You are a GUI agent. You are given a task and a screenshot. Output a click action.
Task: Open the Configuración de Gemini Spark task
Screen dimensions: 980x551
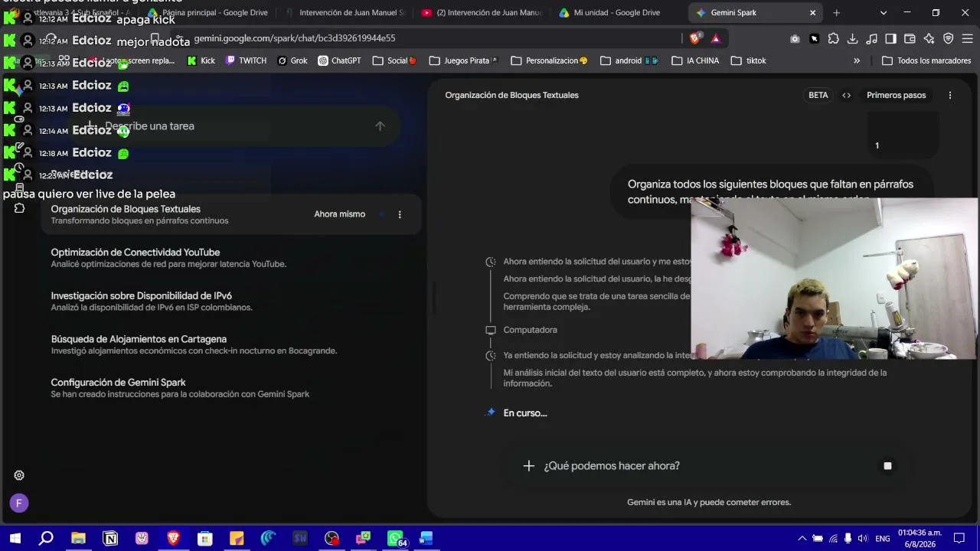tap(231, 388)
